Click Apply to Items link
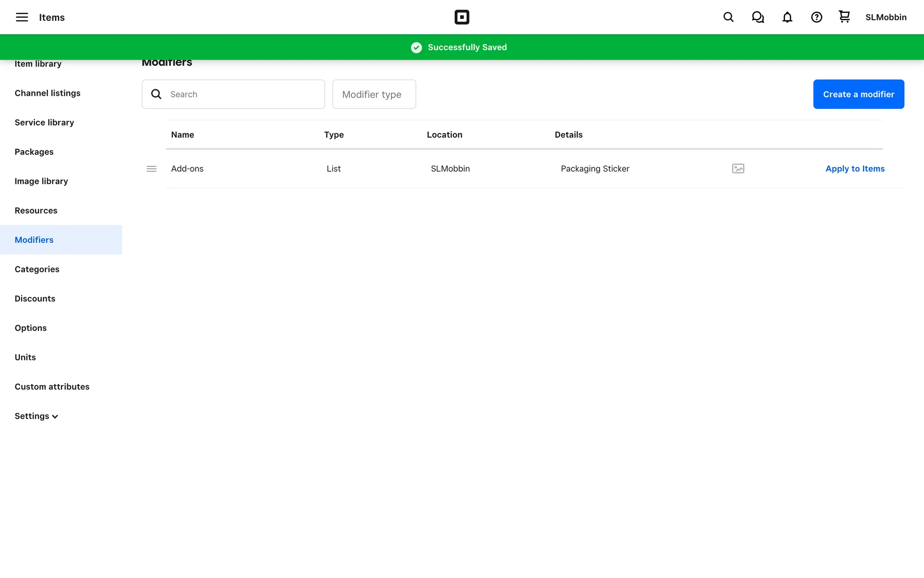The height and width of the screenshot is (578, 924). (855, 169)
